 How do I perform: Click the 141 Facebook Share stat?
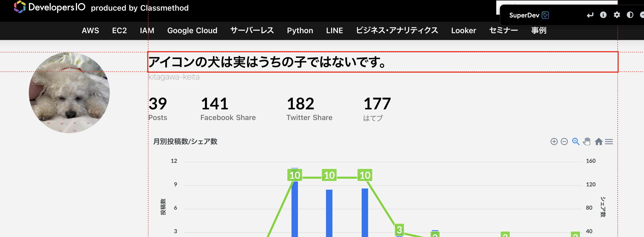click(x=228, y=109)
